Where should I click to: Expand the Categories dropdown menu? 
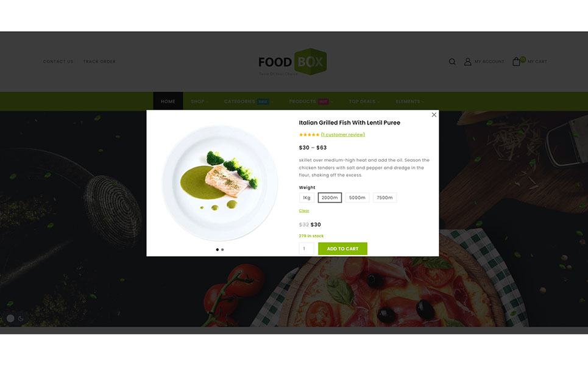248,102
